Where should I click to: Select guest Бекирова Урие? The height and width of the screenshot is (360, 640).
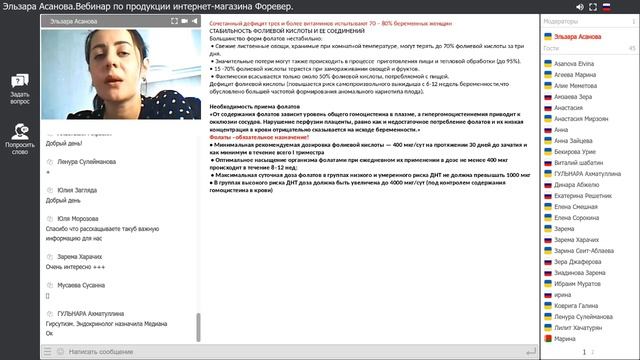(575, 152)
